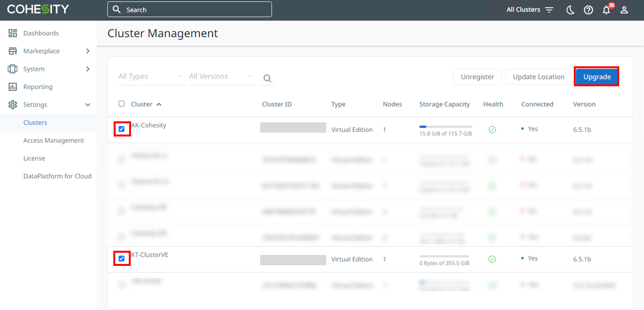Open the help question mark icon
Screen dimensions: 644x310
coord(588,10)
